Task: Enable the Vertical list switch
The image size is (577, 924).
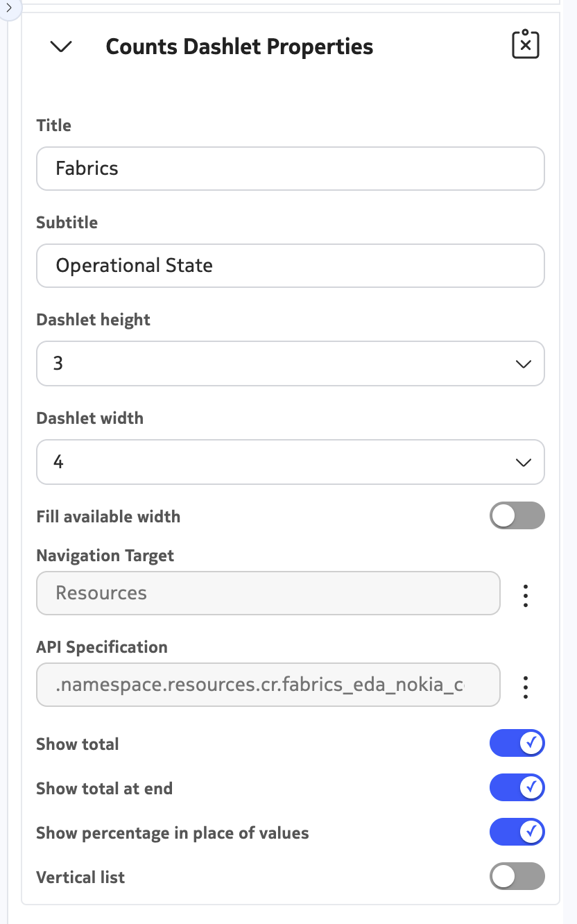Action: point(517,876)
